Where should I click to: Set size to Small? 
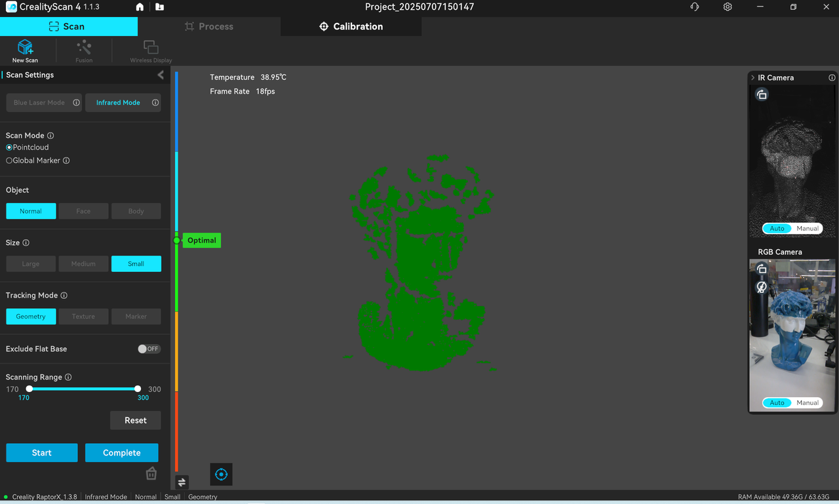tap(136, 263)
